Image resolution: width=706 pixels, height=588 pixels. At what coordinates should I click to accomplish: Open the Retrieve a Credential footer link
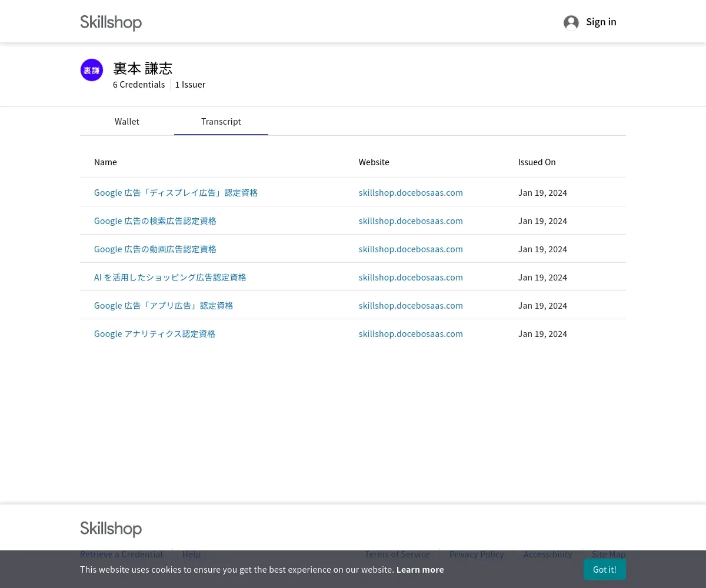point(121,554)
